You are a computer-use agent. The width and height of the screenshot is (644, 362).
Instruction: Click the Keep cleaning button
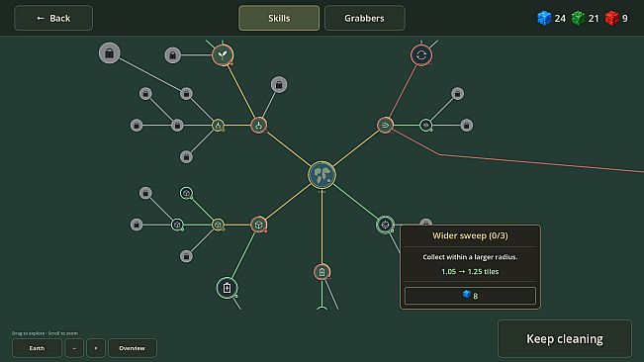pos(565,339)
